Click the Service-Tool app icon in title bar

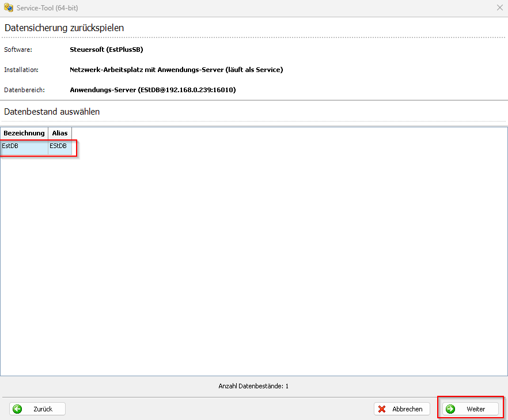[8, 8]
